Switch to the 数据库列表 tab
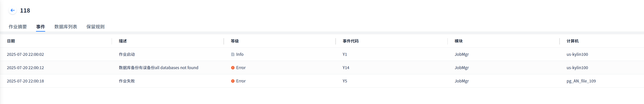 click(66, 27)
